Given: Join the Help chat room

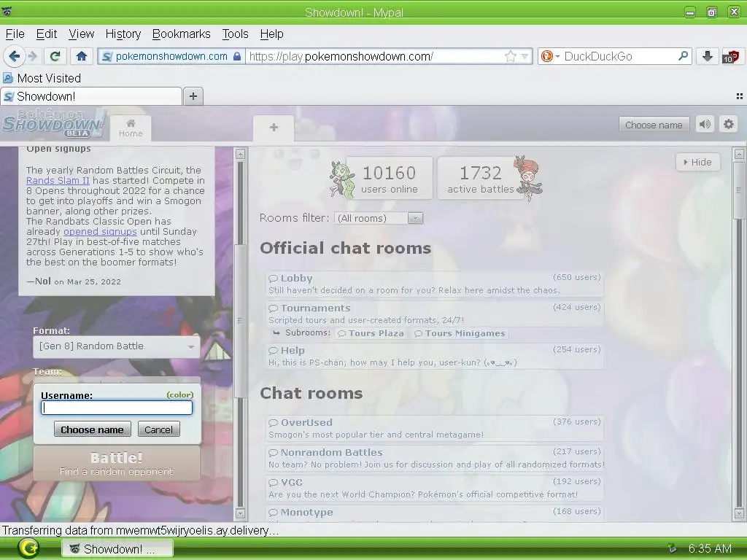Looking at the screenshot, I should (434, 356).
